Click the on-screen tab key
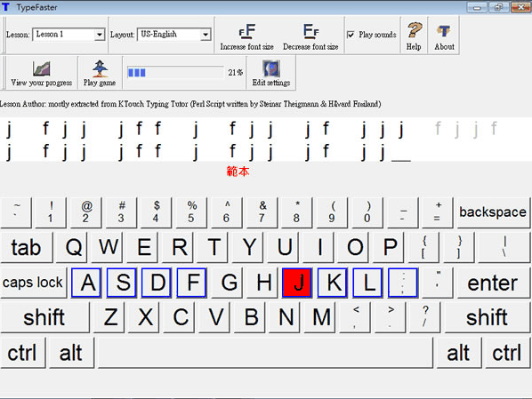This screenshot has height=399, width=532. coord(27,247)
